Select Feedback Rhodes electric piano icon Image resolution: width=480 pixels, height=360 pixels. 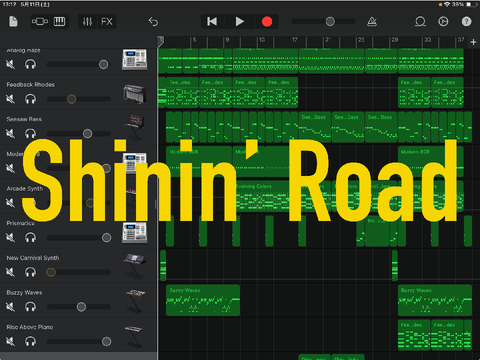coord(135,94)
